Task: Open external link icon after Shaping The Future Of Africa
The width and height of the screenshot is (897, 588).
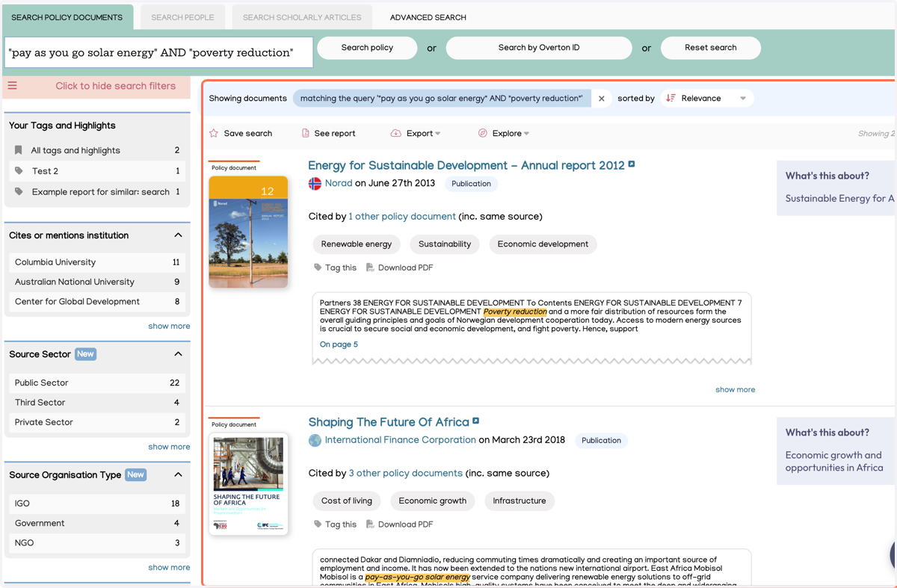Action: (x=475, y=421)
